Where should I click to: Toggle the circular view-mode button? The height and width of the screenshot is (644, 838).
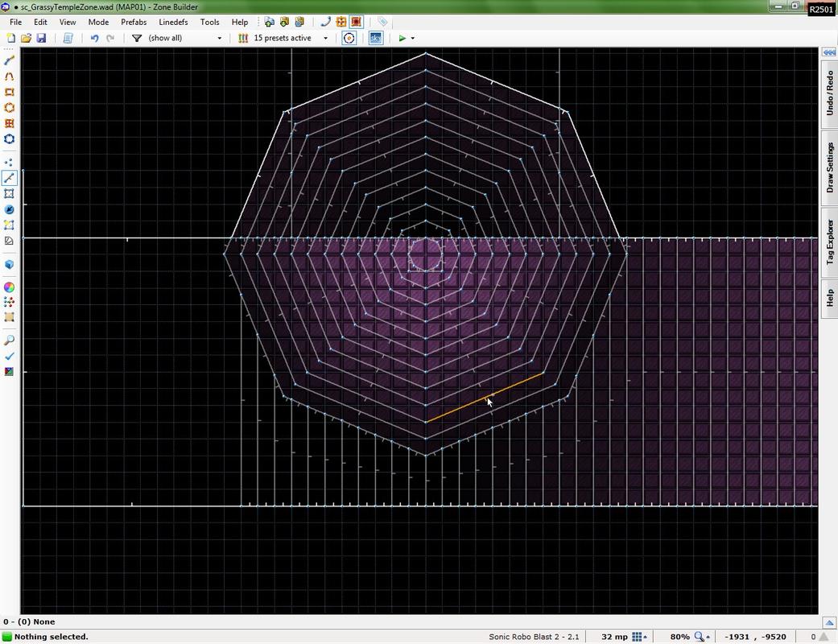click(x=349, y=38)
